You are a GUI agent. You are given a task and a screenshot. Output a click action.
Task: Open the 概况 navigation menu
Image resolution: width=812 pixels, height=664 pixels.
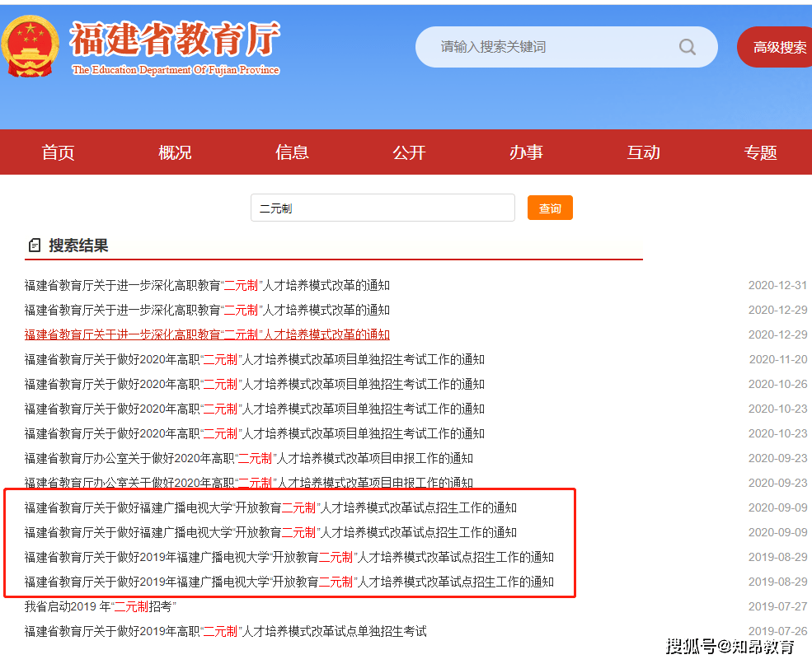(x=174, y=152)
